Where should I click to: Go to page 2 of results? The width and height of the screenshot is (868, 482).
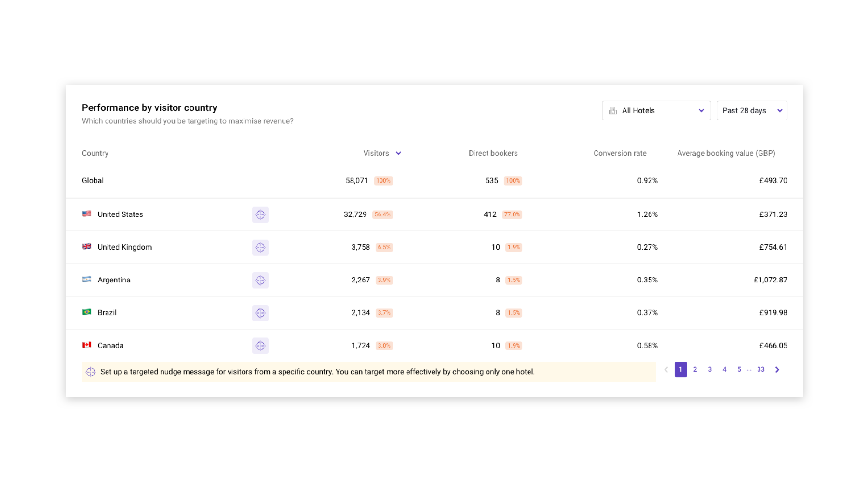(x=695, y=370)
